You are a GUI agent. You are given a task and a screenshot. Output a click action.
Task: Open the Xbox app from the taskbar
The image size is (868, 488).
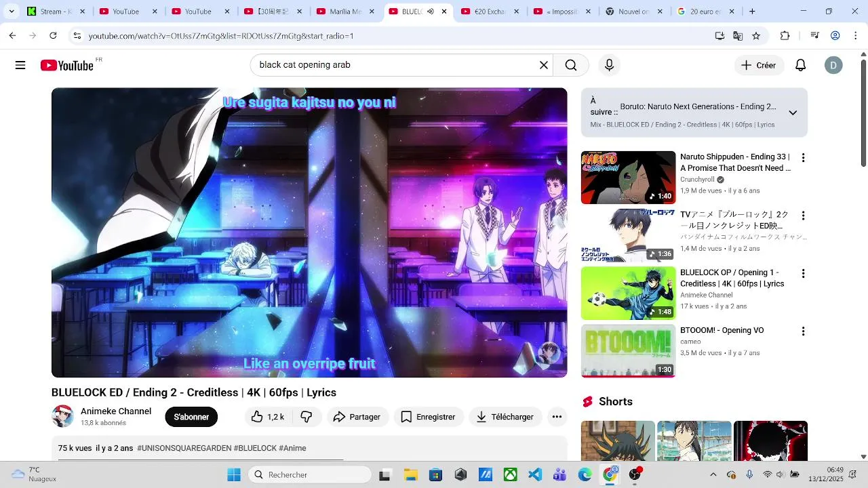point(511,474)
